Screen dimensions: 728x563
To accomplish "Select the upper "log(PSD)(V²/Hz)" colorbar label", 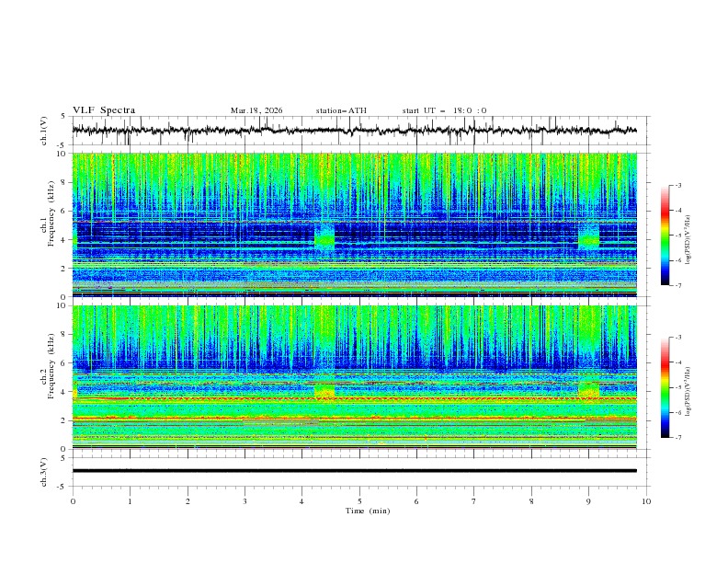I will [x=688, y=240].
